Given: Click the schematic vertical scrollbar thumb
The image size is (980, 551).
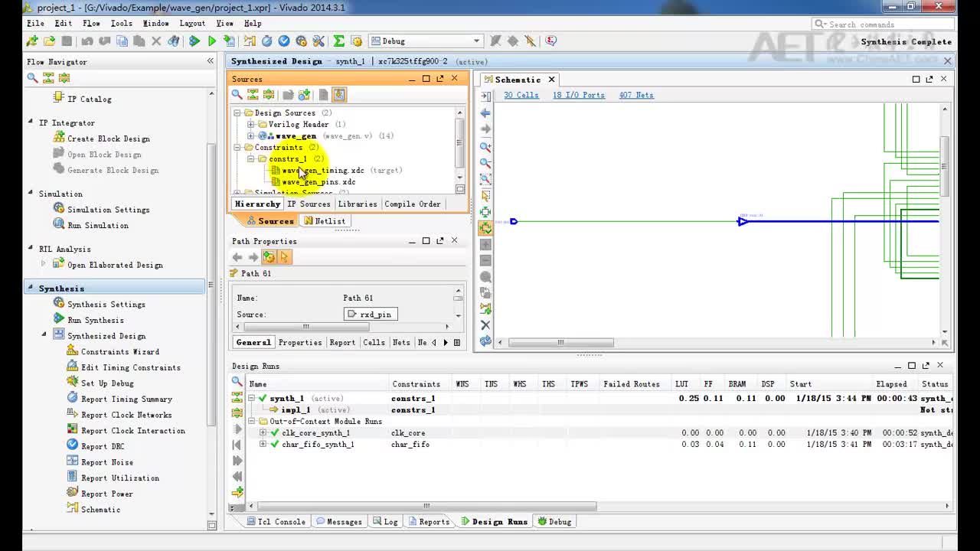Looking at the screenshot, I should (945, 166).
